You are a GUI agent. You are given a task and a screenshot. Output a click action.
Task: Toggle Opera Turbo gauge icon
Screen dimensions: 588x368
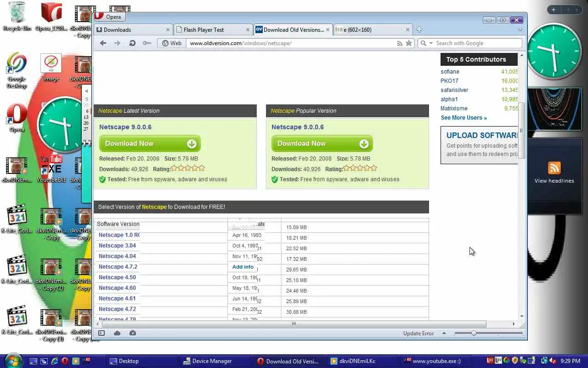133,333
